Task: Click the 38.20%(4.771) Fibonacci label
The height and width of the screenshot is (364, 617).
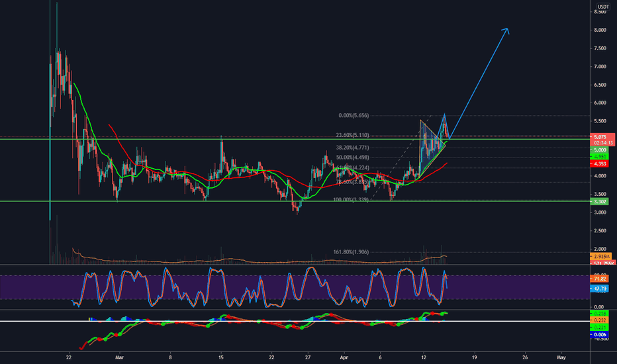Action: (x=352, y=148)
